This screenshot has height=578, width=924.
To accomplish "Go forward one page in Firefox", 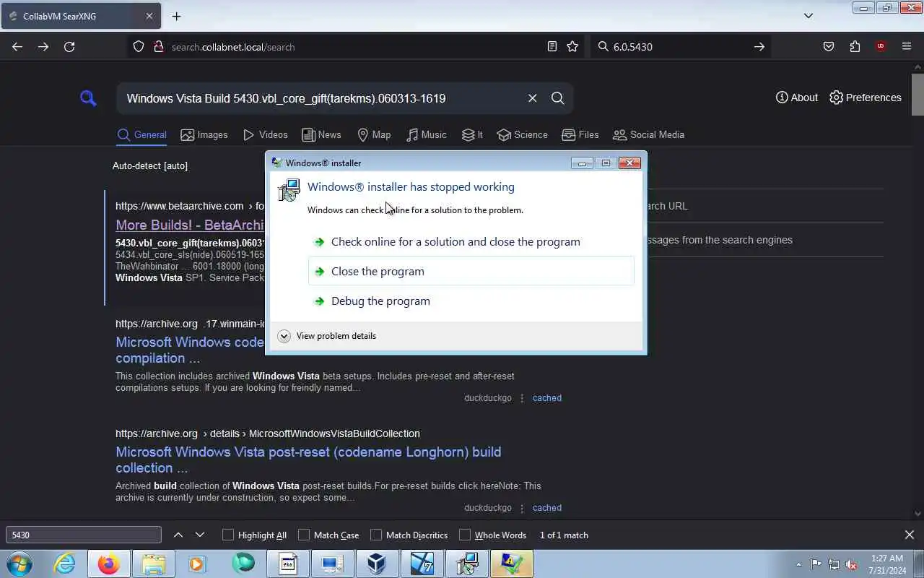I will point(43,46).
